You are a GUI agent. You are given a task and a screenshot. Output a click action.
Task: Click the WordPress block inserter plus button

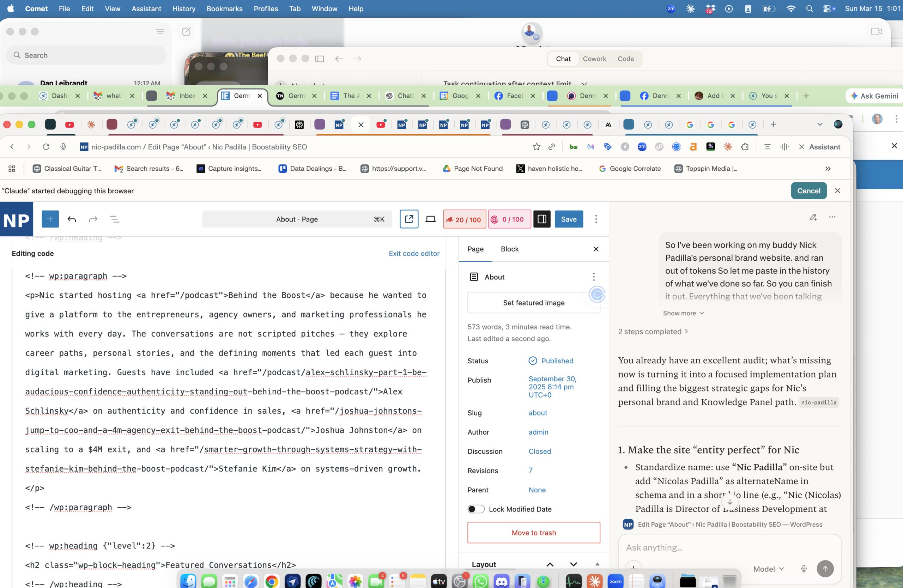pos(50,219)
